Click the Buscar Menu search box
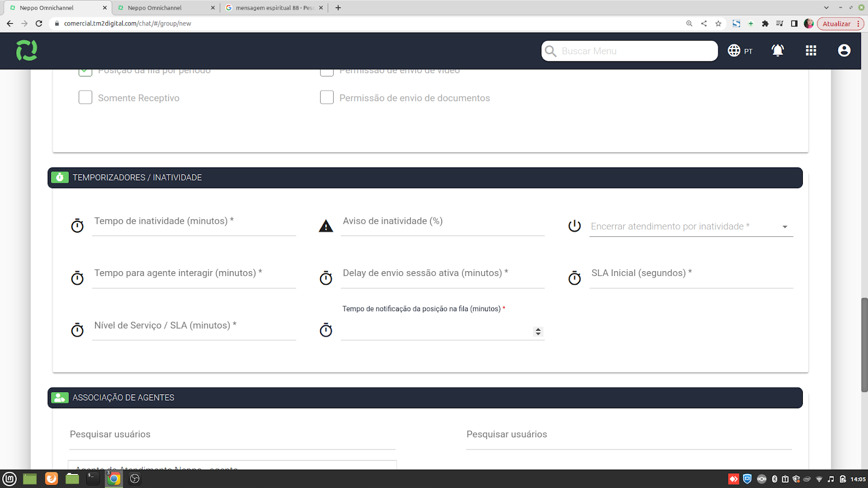This screenshot has width=868, height=488. 629,51
